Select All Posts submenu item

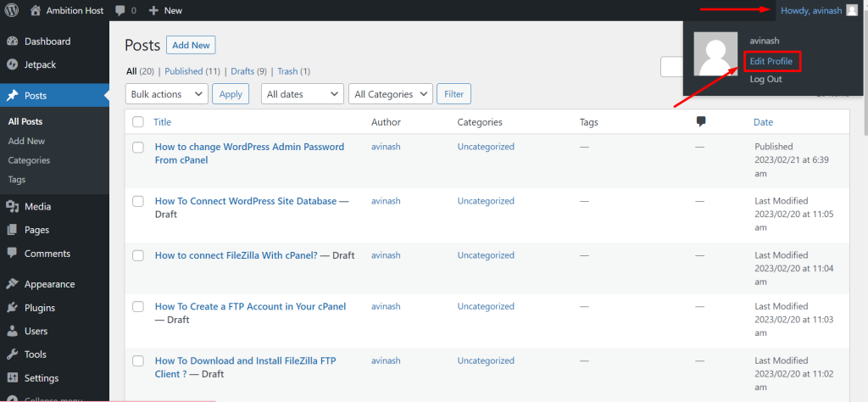click(x=25, y=121)
